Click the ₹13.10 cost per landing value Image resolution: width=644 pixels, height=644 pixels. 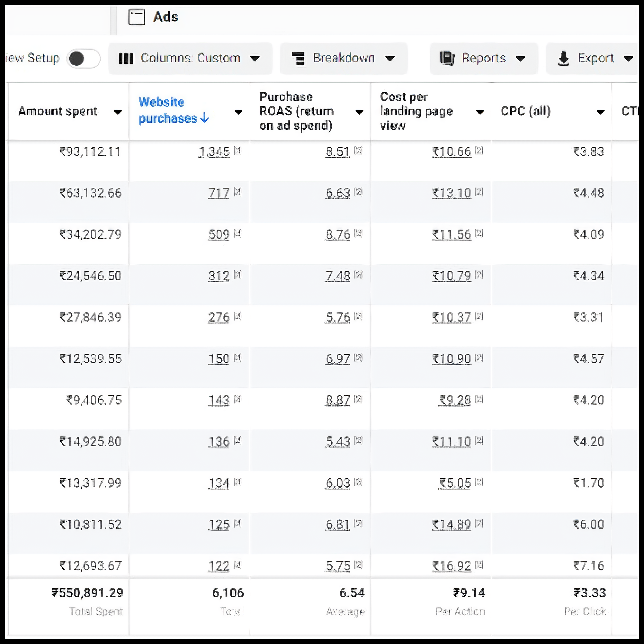(x=452, y=193)
